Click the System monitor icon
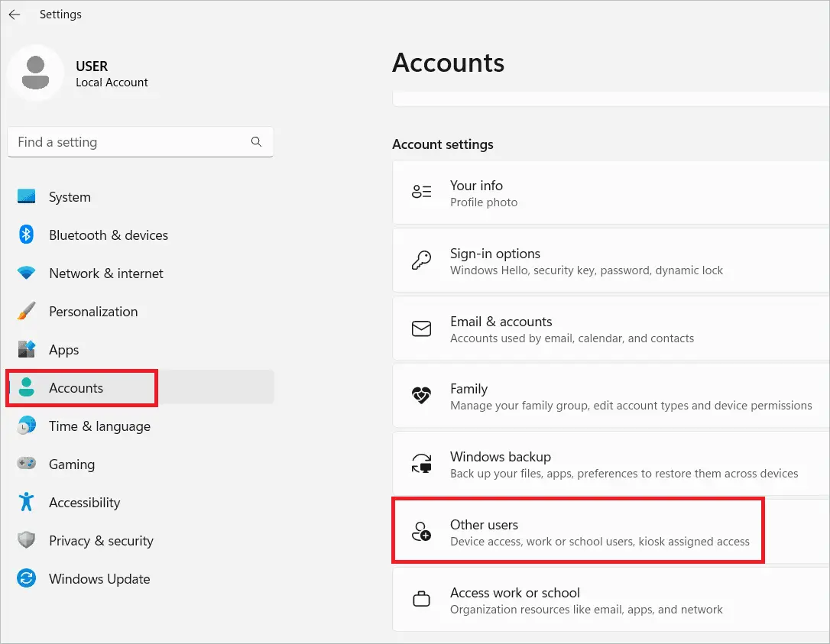This screenshot has width=830, height=644. 27,196
